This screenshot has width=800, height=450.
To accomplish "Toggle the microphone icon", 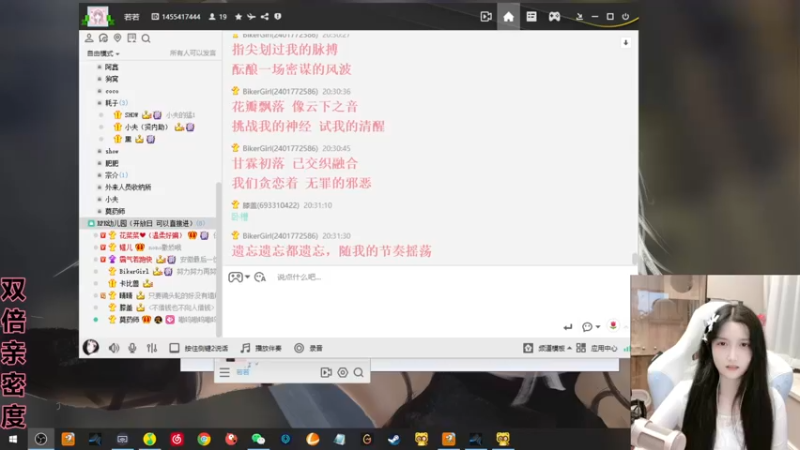I will (132, 348).
